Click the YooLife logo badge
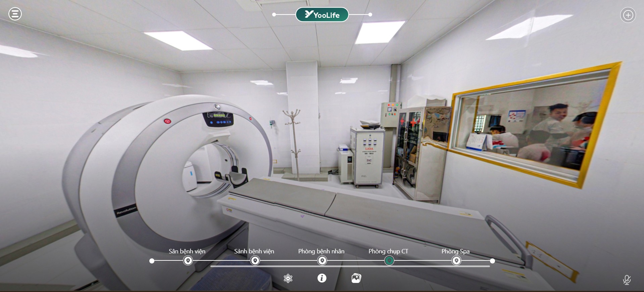Image resolution: width=644 pixels, height=292 pixels. tap(322, 15)
